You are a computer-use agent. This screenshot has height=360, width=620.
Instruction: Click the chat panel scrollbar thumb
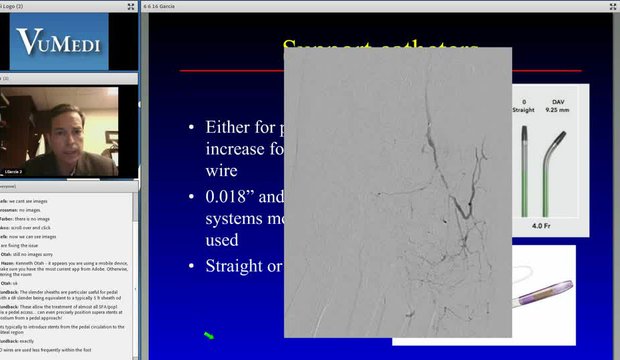(x=135, y=207)
